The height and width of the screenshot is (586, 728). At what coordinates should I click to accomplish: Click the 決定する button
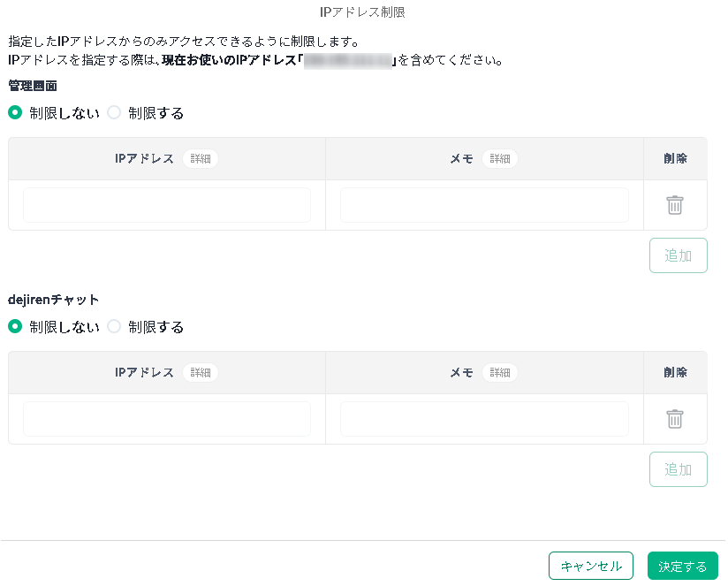pos(682,566)
